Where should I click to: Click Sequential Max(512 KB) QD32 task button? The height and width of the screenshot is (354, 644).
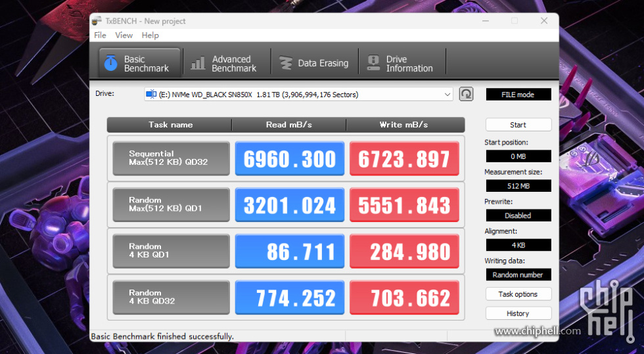click(x=172, y=158)
